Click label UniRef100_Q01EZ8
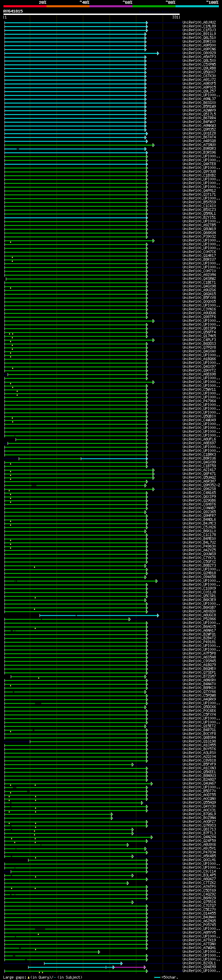The height and width of the screenshot is (980, 222). (199, 133)
